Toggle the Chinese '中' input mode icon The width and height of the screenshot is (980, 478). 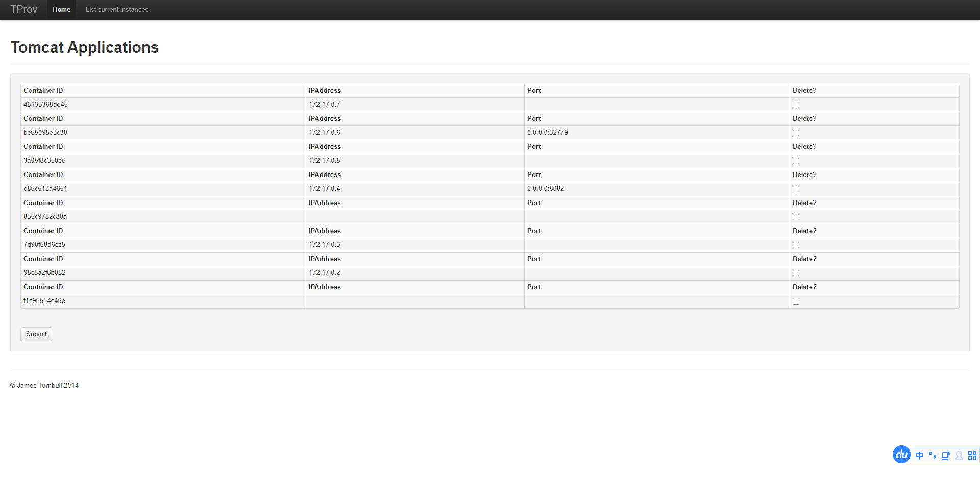pos(919,456)
